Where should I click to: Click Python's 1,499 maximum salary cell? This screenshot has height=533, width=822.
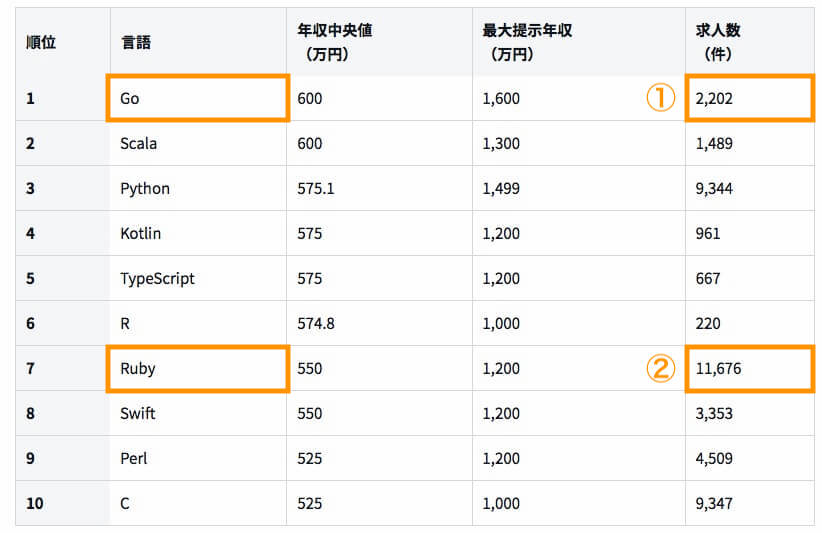click(579, 188)
